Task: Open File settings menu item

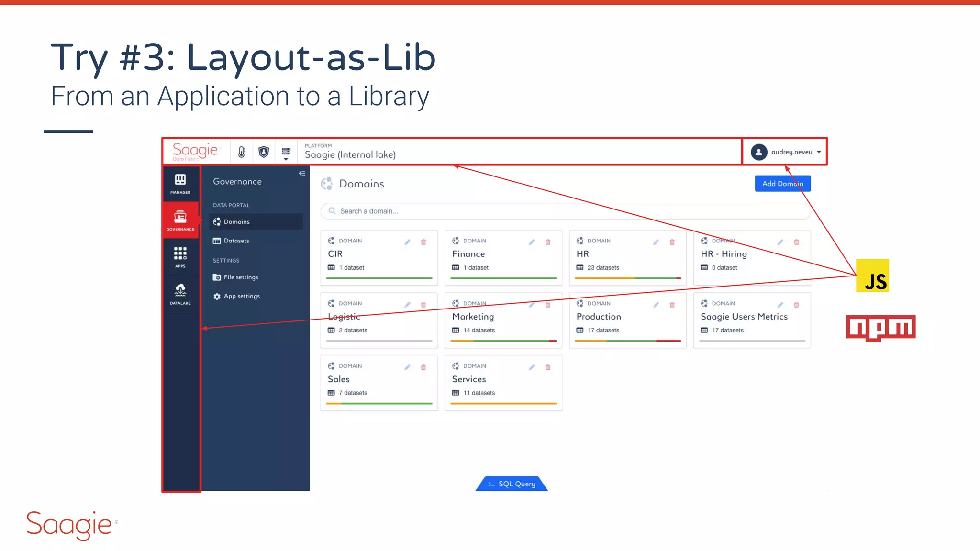Action: 241,277
